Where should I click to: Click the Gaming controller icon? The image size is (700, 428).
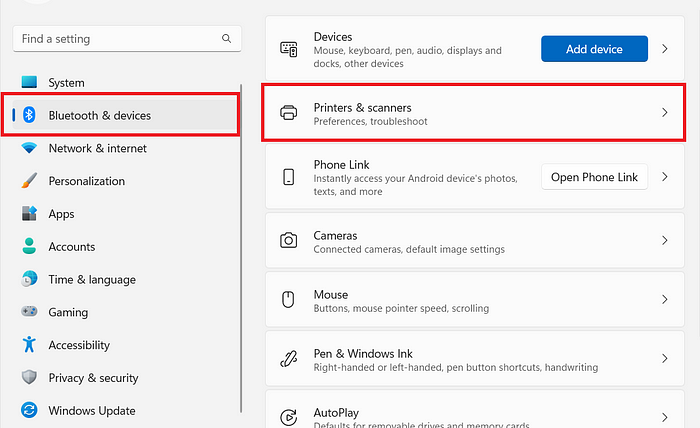(x=29, y=312)
